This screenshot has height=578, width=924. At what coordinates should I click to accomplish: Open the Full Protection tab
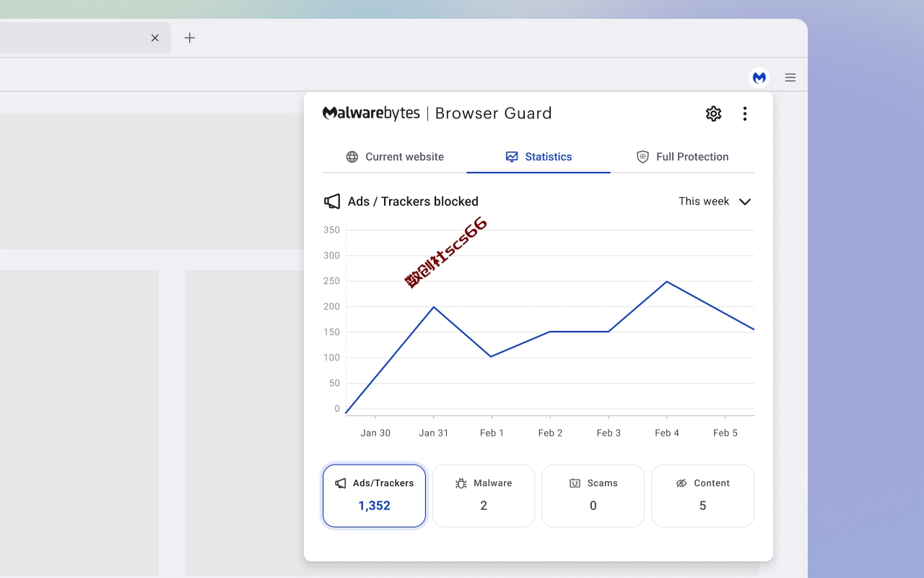[x=682, y=157]
